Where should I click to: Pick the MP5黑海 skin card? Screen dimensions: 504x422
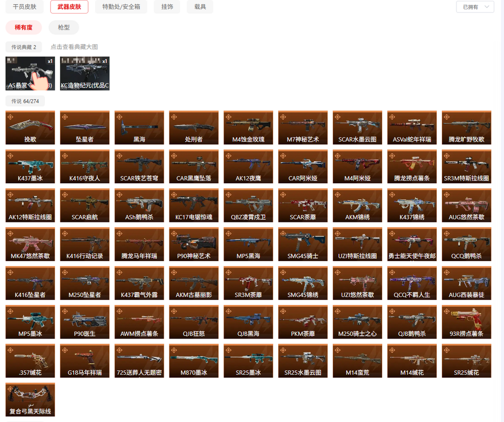tap(248, 244)
